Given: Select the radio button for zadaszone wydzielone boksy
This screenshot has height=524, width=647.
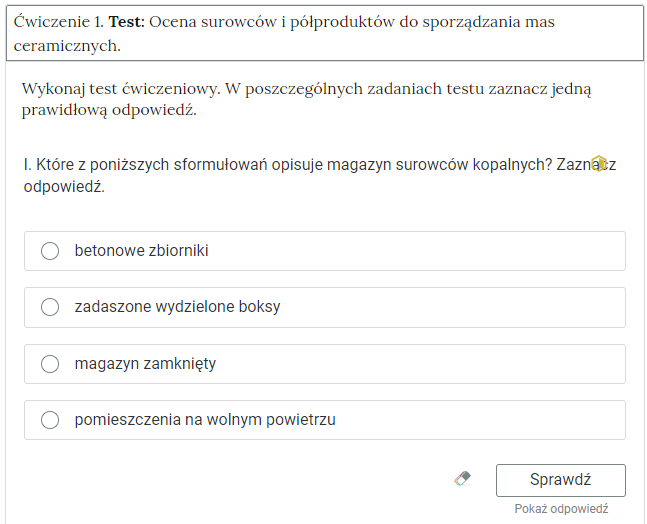Looking at the screenshot, I should point(50,307).
